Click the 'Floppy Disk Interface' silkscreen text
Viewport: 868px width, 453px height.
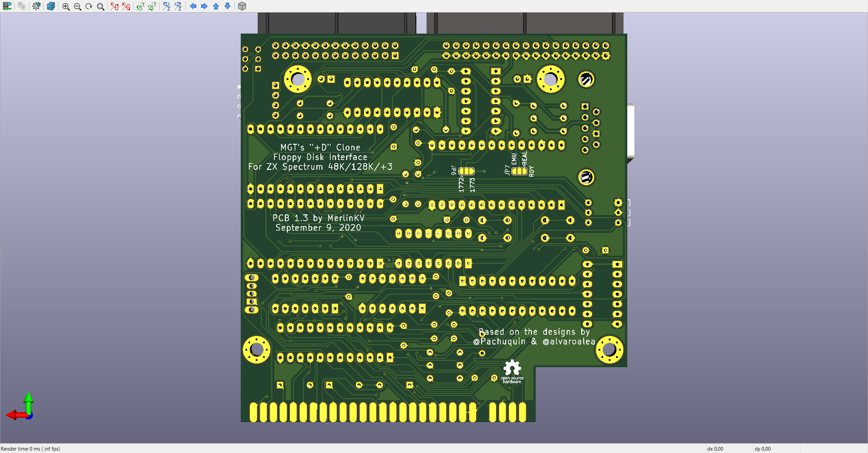click(x=320, y=157)
